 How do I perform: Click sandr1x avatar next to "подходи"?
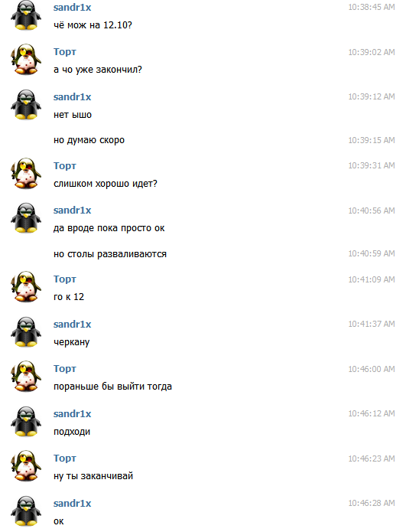coord(26,422)
